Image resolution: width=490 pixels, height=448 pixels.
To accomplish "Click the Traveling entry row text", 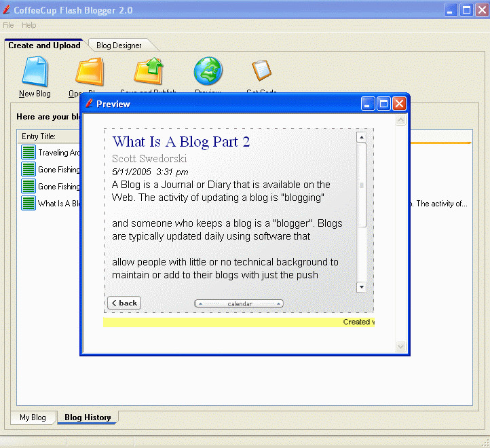I will pyautogui.click(x=59, y=153).
